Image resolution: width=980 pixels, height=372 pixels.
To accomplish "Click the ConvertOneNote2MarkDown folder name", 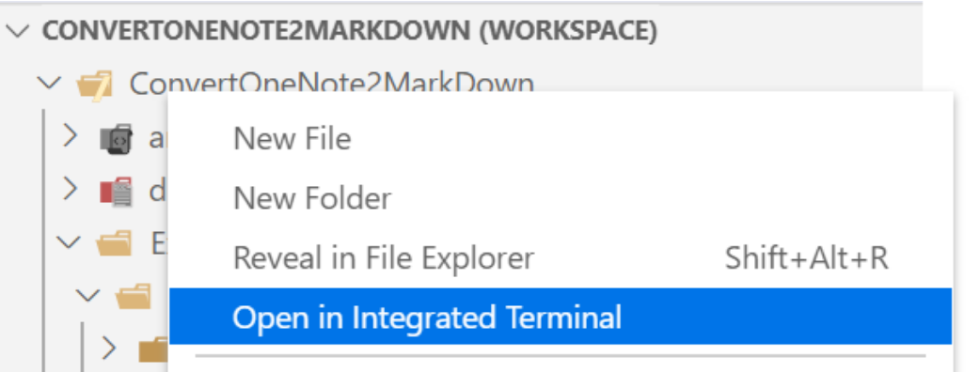I will (x=332, y=84).
